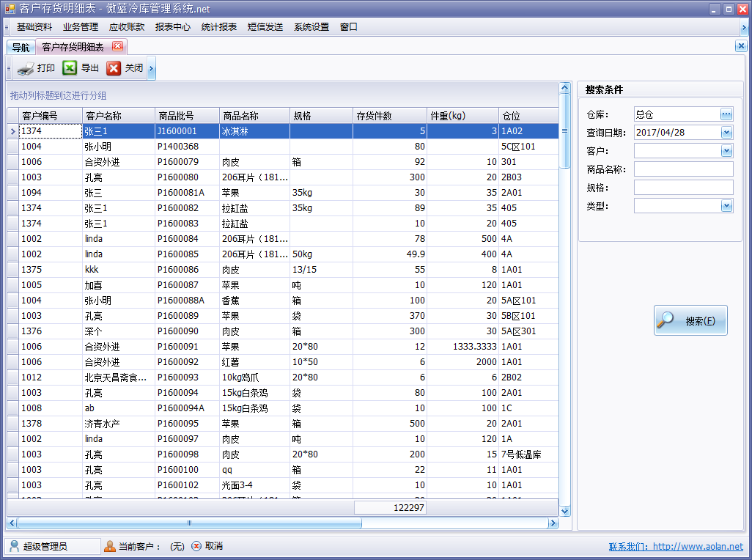Click the 商品名称 search input field

(683, 169)
